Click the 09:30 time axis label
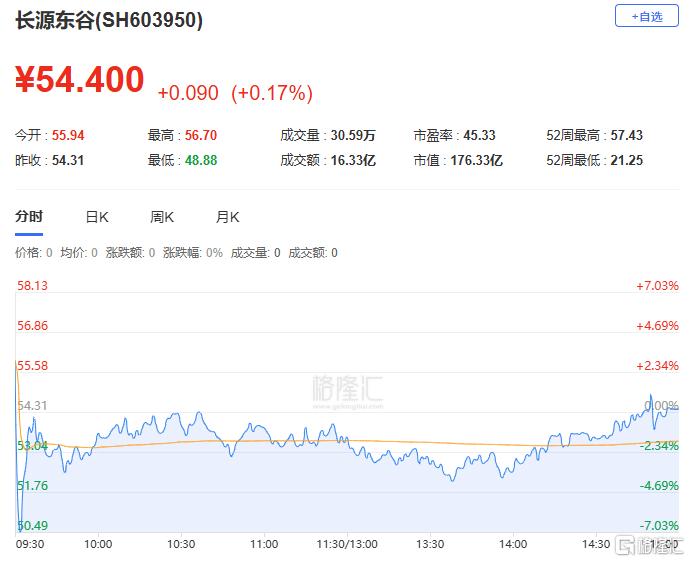The width and height of the screenshot is (690, 562). click(x=30, y=544)
